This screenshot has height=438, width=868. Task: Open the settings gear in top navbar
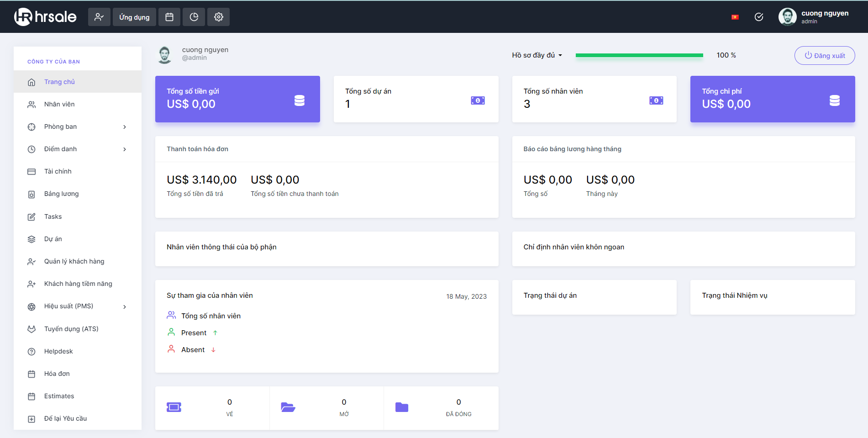pos(219,17)
